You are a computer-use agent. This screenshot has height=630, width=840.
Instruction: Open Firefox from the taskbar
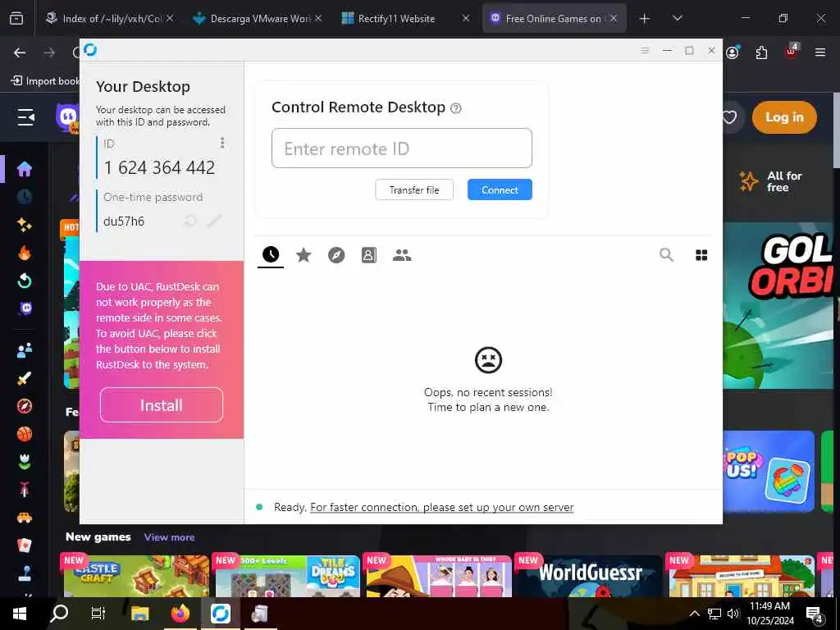pos(180,614)
